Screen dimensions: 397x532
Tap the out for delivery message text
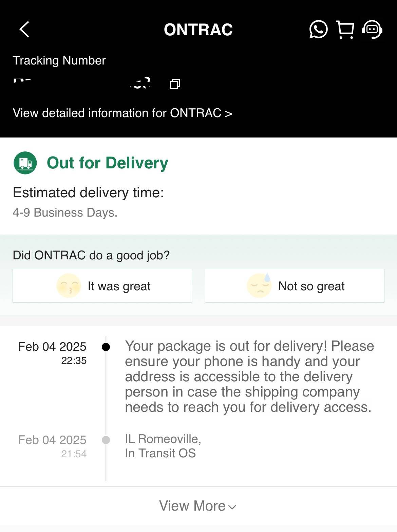coord(249,377)
